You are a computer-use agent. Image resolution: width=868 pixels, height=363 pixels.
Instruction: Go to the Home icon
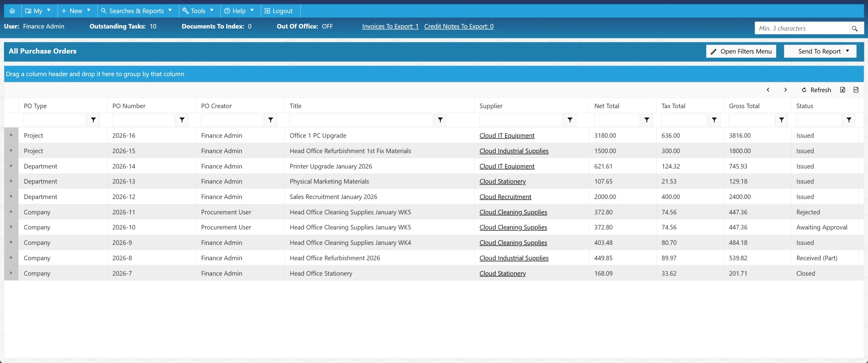click(12, 11)
